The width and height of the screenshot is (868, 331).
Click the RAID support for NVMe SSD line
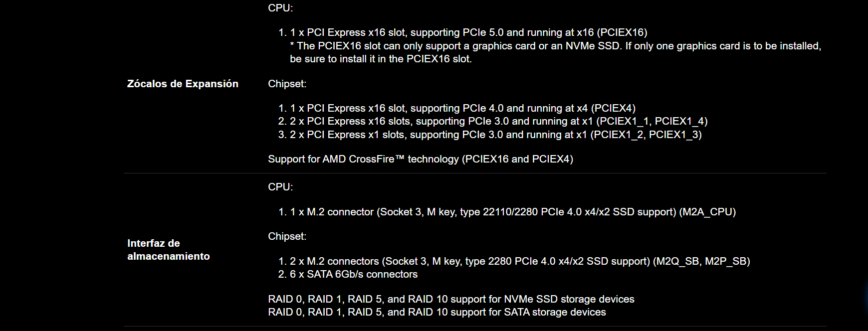[x=451, y=299]
